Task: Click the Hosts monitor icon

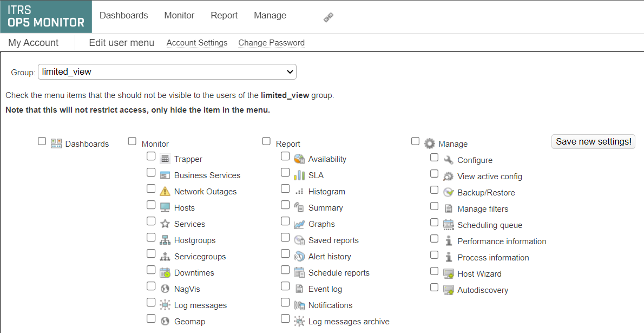Action: pos(165,207)
